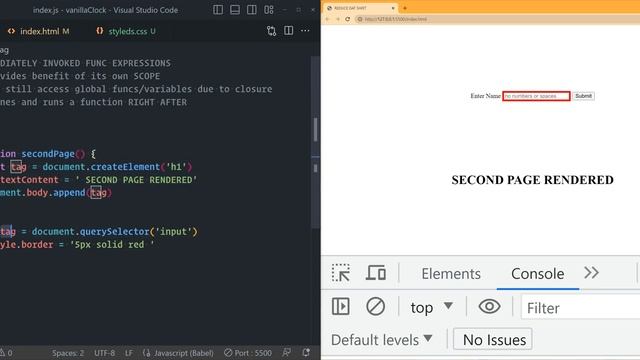
Task: Open the top JavaScript context dropdown
Action: 432,307
